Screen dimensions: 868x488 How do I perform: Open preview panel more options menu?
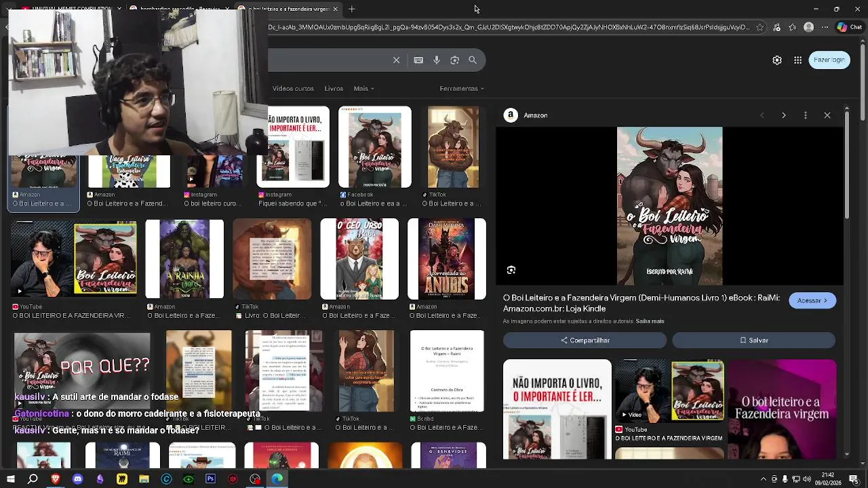coord(806,116)
